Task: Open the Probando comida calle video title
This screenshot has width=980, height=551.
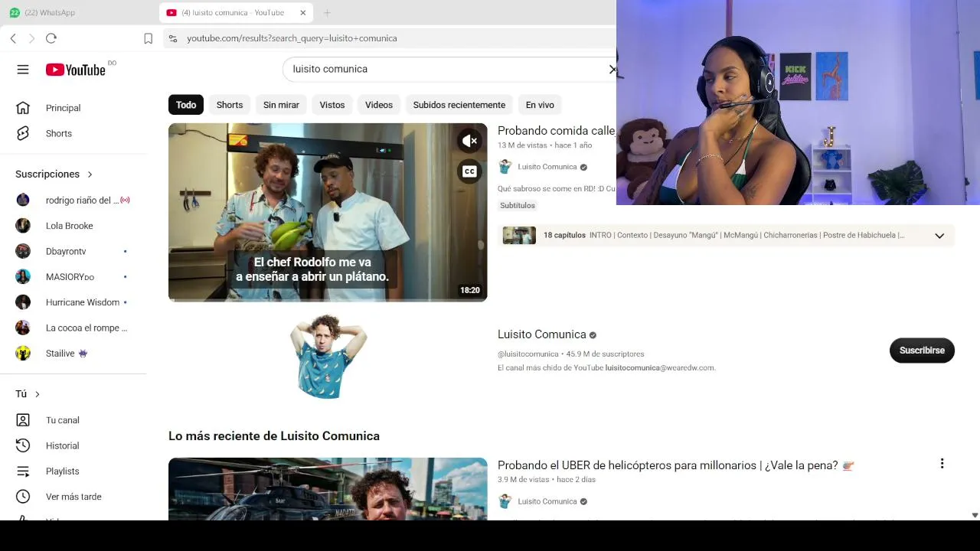Action: point(557,131)
